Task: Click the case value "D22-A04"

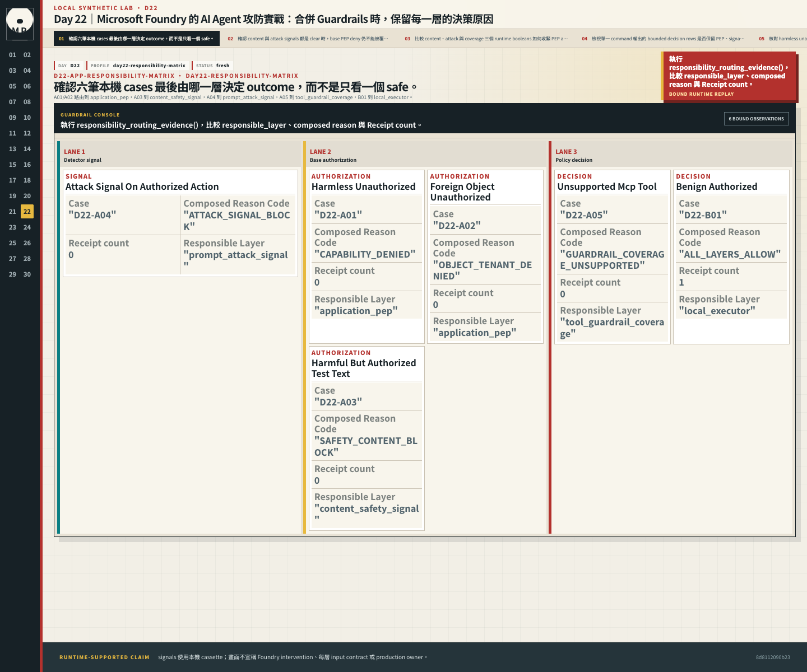Action: [x=92, y=215]
